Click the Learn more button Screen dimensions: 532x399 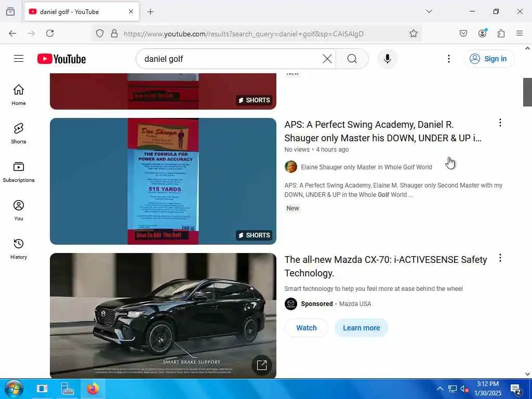(x=362, y=328)
